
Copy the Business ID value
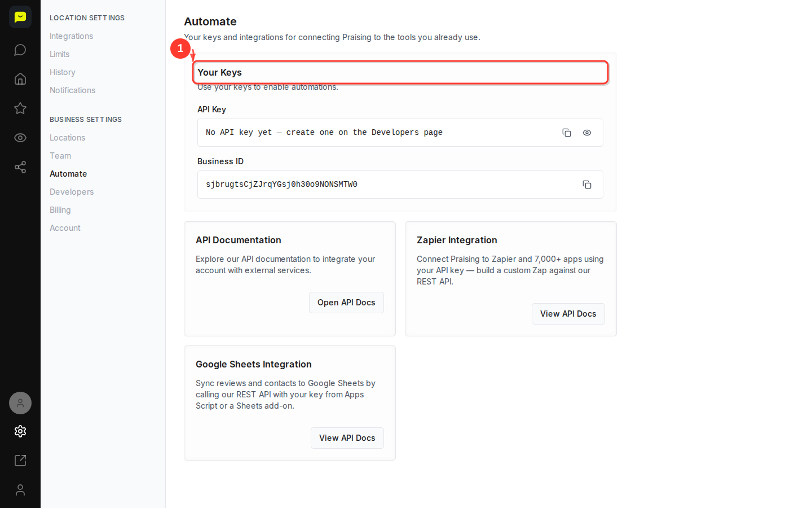pyautogui.click(x=587, y=185)
